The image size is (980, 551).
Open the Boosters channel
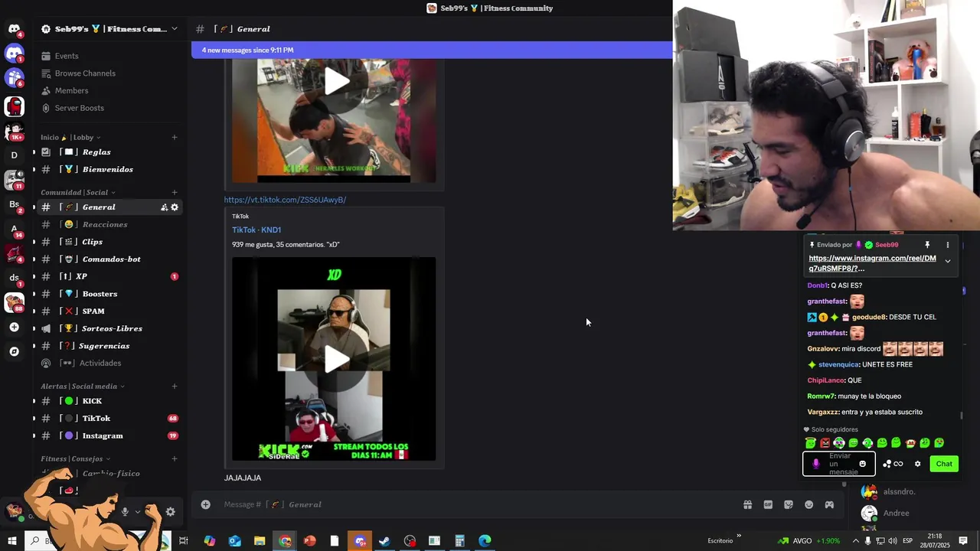tap(109, 294)
